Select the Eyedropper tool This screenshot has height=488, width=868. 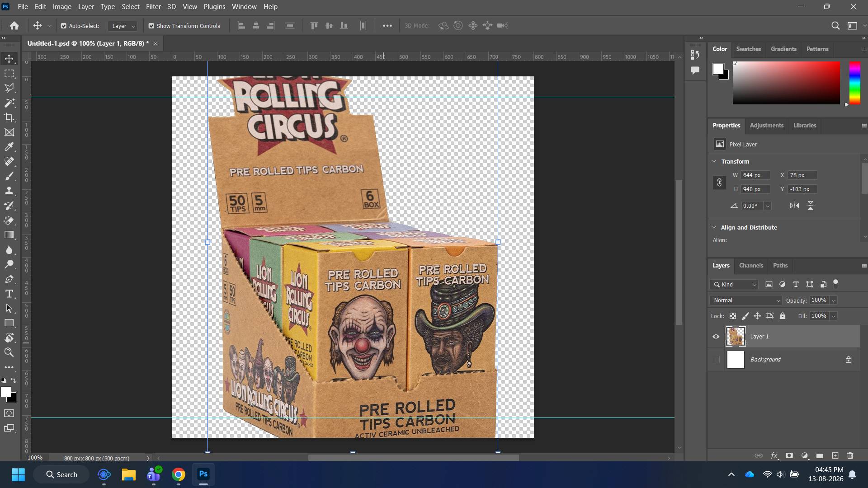[9, 147]
